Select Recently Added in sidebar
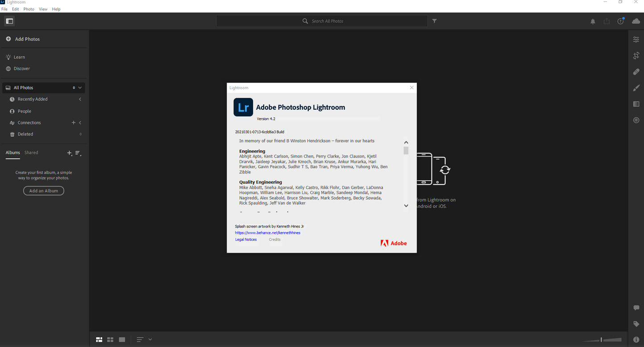This screenshot has width=644, height=347. click(x=33, y=99)
